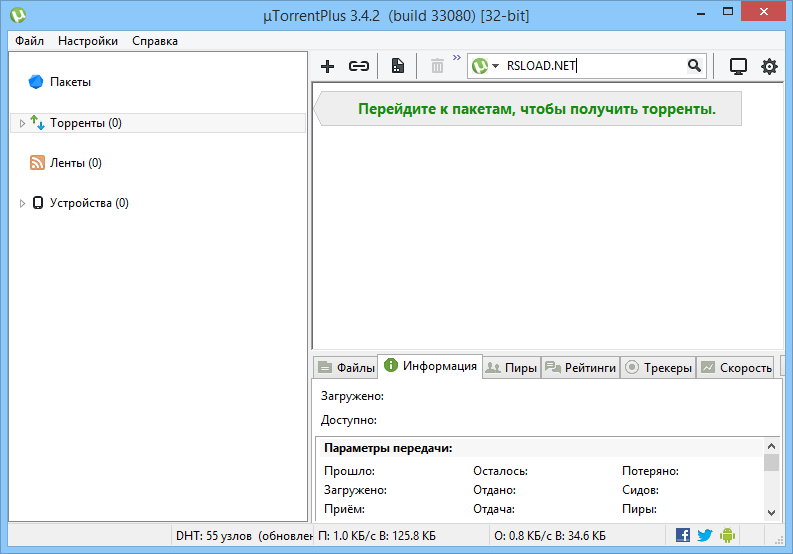This screenshot has width=793, height=554.
Task: Click the info panel scrollbar down arrow
Action: (x=771, y=513)
